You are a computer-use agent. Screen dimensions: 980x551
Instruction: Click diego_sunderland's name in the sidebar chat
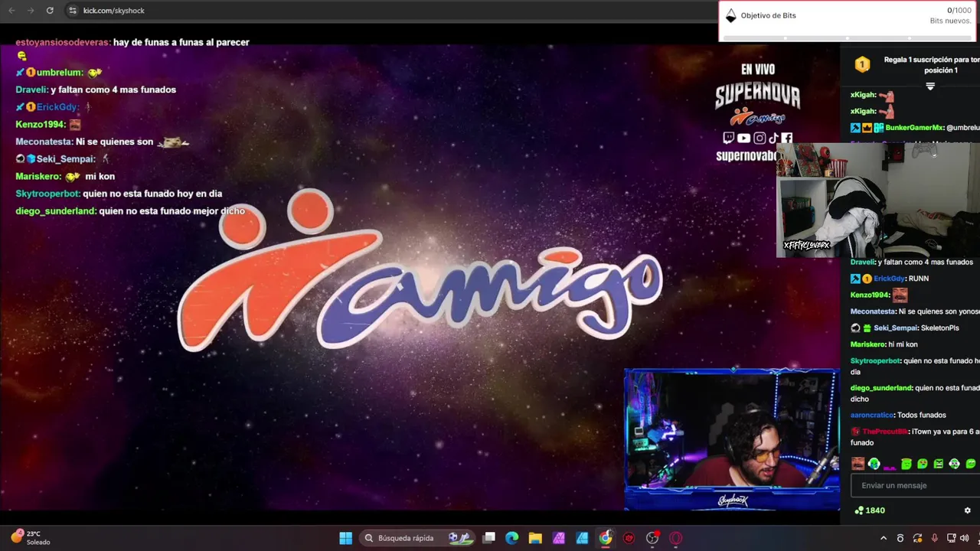[881, 388]
